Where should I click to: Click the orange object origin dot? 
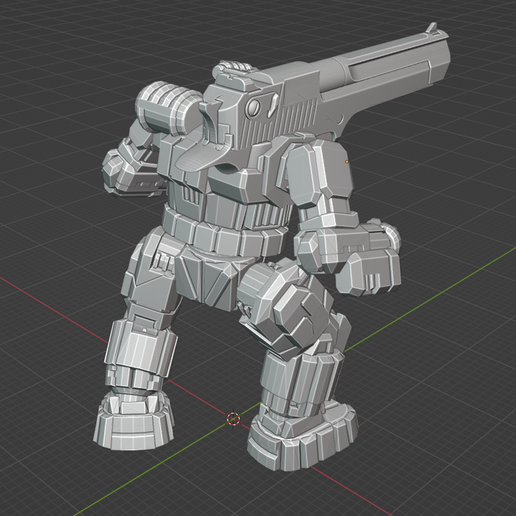[x=347, y=162]
